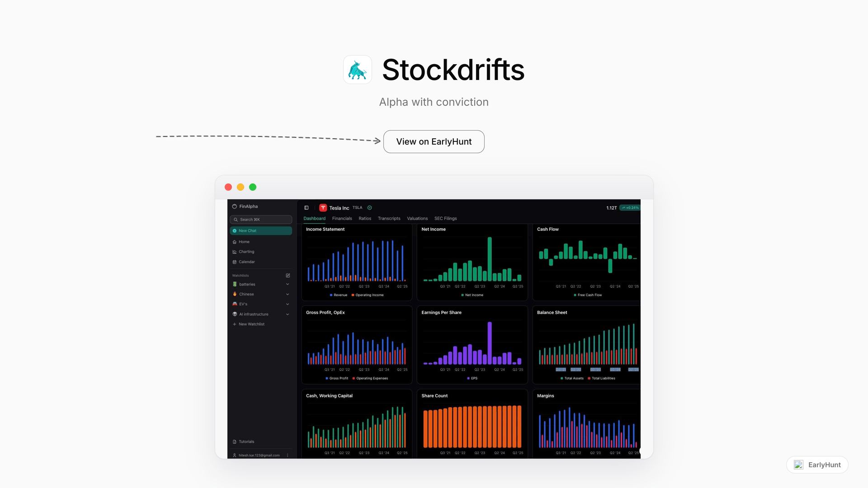This screenshot has width=868, height=488.
Task: Open Charting from the sidebar
Action: coord(246,252)
